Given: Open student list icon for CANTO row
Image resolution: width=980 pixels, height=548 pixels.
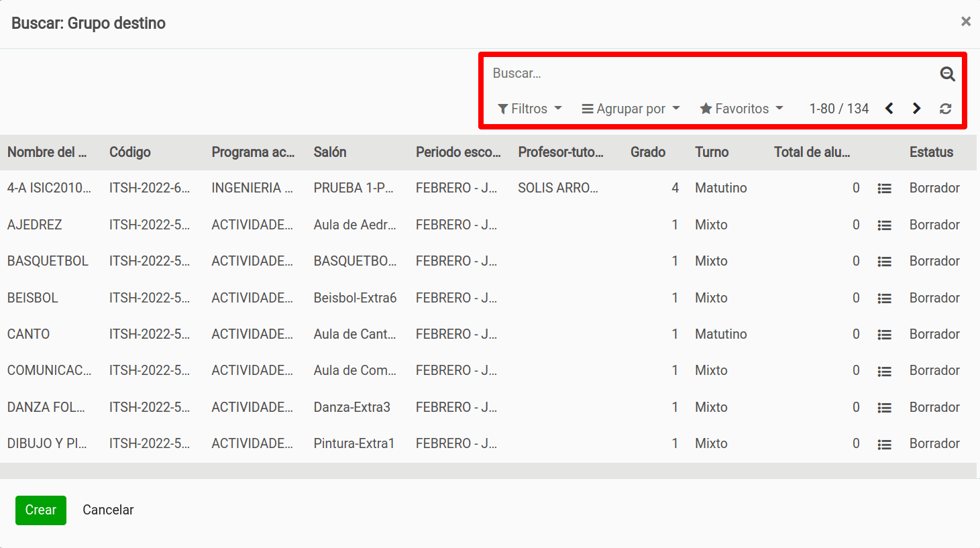Looking at the screenshot, I should click(x=884, y=335).
